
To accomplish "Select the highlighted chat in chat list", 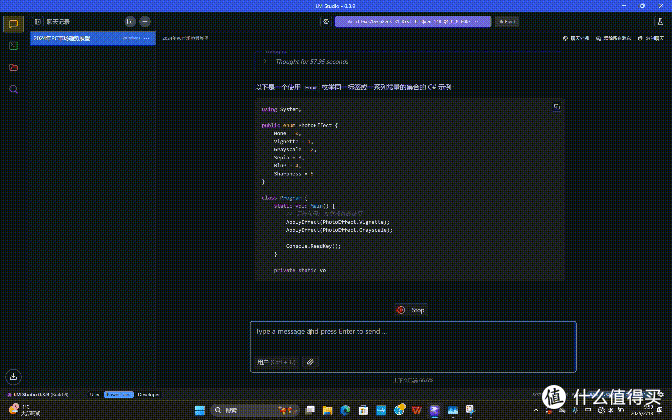I will click(93, 38).
